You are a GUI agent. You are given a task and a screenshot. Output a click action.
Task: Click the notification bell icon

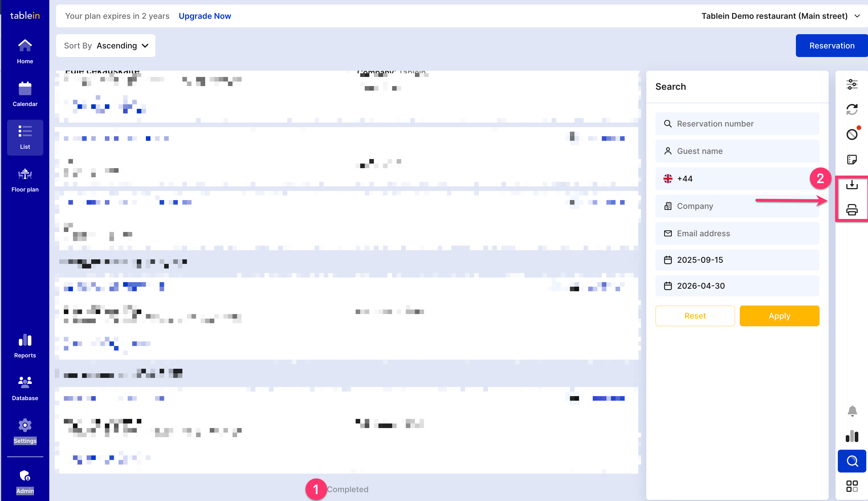(x=852, y=411)
